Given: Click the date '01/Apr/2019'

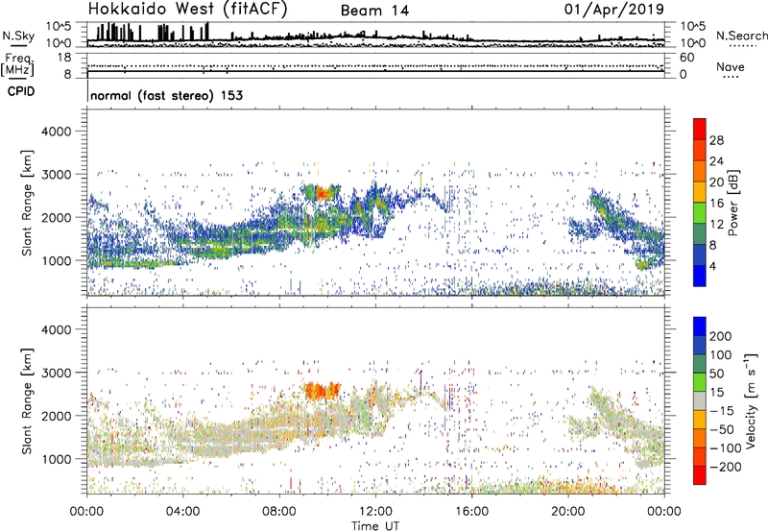Looking at the screenshot, I should coord(613,9).
